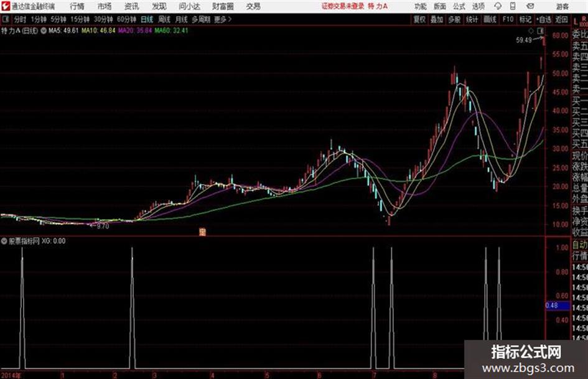Select the 日线 daily period tab
This screenshot has height=379, width=588.
click(147, 19)
